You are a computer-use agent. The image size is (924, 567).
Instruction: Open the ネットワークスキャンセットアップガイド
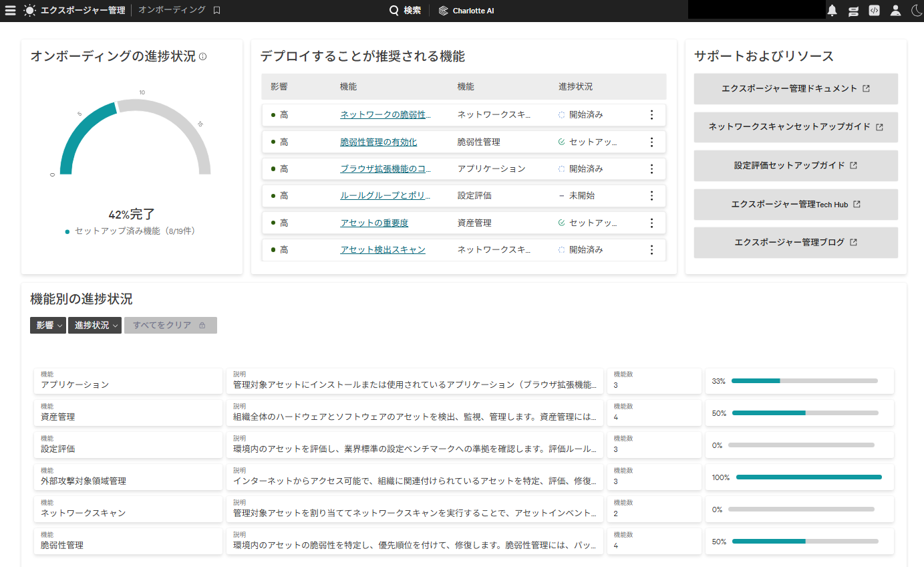coord(796,127)
